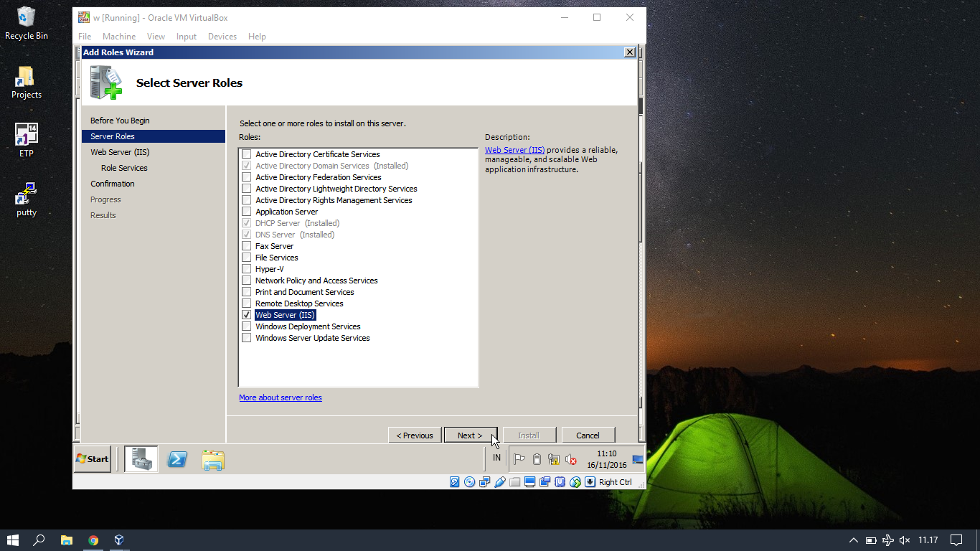Enable the Application Server role
980x551 pixels.
click(x=247, y=212)
